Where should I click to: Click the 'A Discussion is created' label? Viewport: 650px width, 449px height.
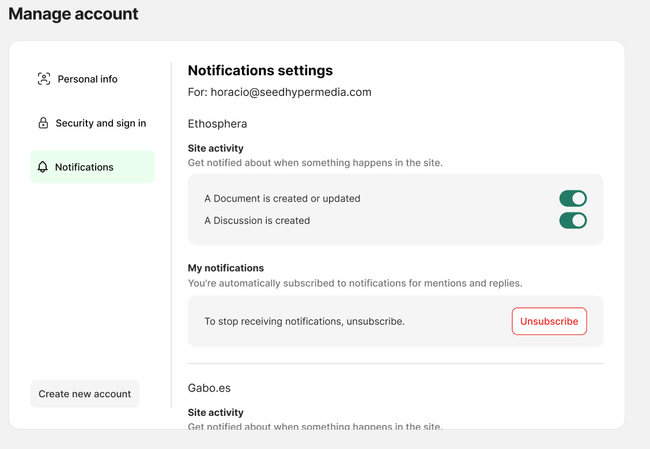[x=257, y=220]
